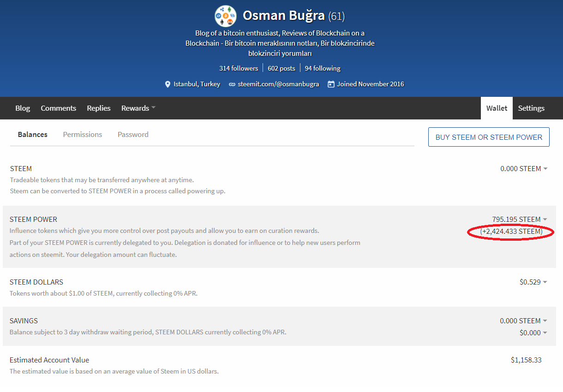The image size is (563, 392).
Task: Click the $1,158.33 estimated account value
Action: 526,360
